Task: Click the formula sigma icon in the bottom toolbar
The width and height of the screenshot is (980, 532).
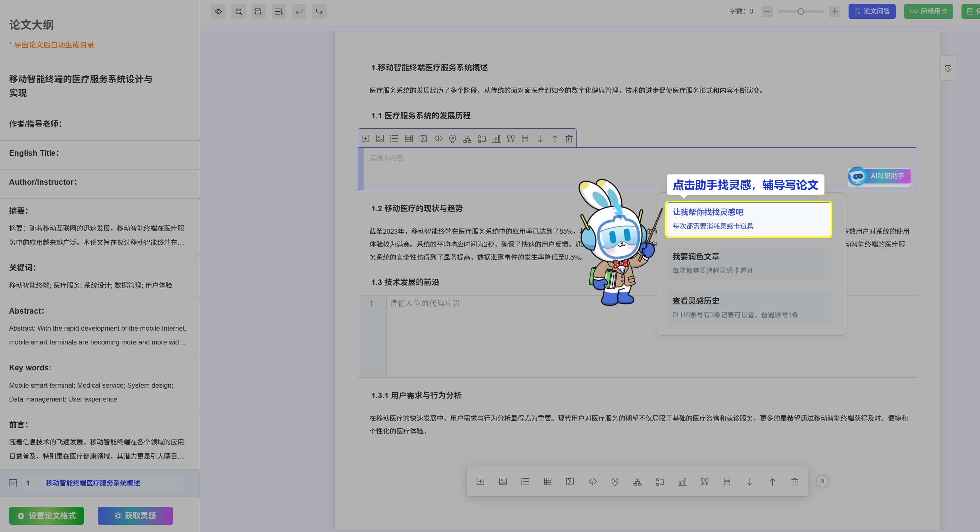Action: click(x=570, y=481)
